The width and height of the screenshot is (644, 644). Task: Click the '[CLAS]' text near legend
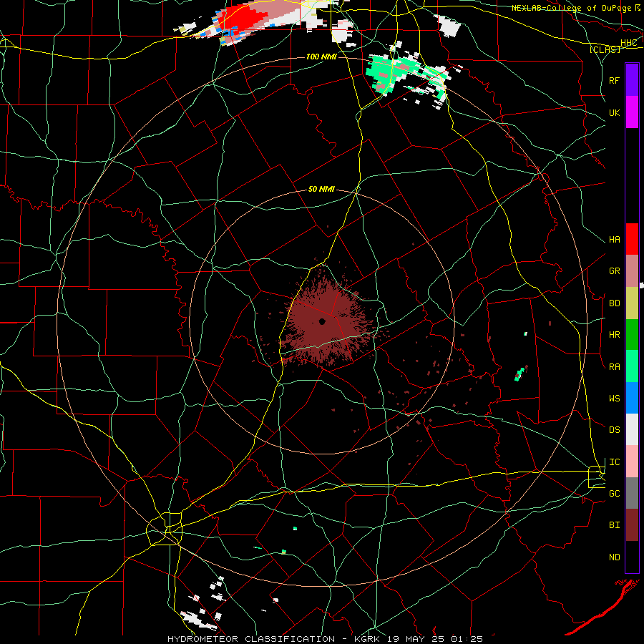point(605,49)
